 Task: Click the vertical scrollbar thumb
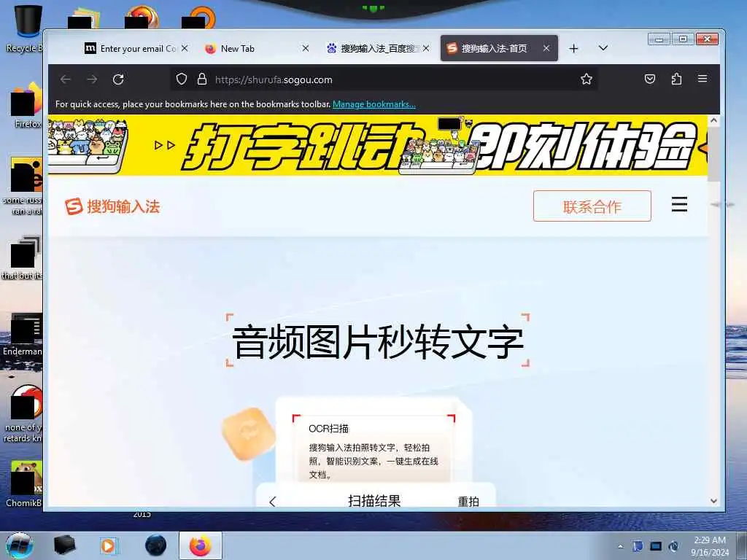coord(713,153)
